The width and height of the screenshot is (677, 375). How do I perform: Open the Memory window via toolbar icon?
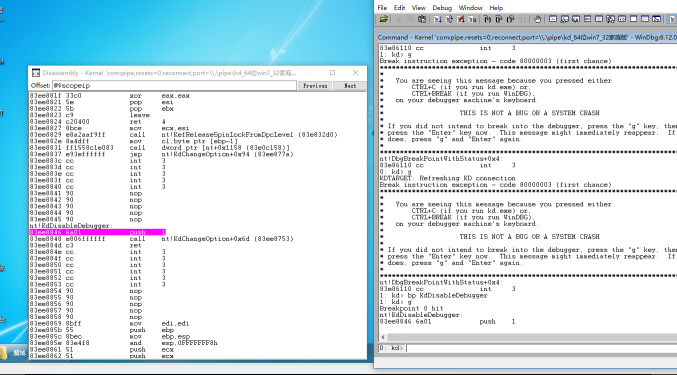pyautogui.click(x=599, y=19)
